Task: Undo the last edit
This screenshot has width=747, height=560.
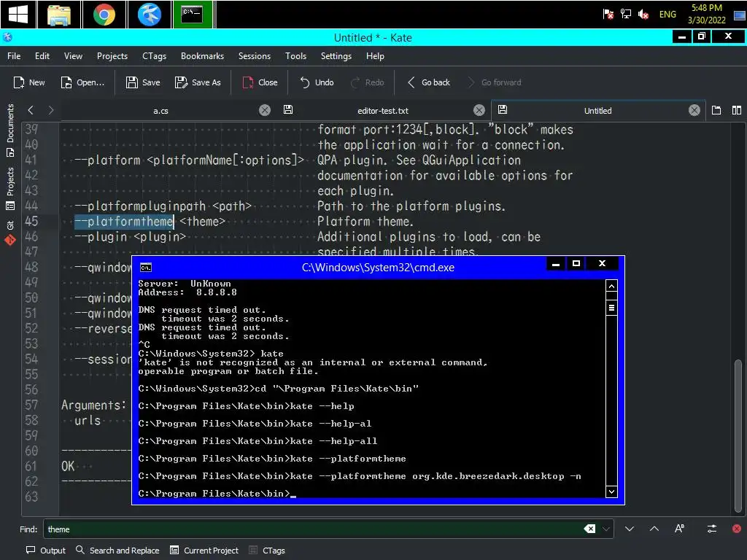Action: click(x=317, y=82)
